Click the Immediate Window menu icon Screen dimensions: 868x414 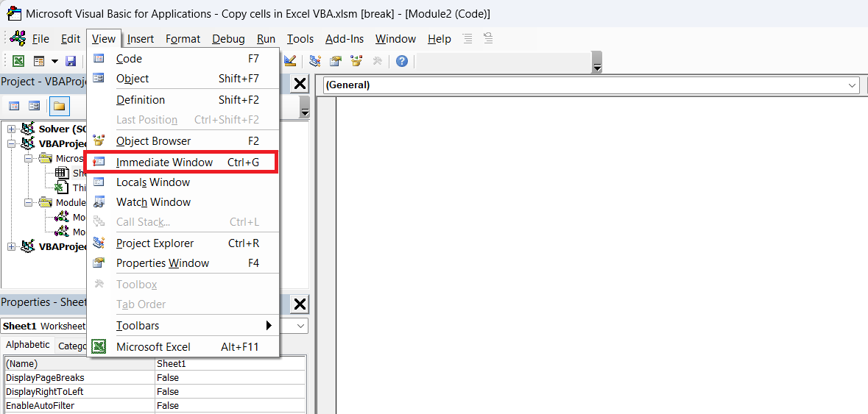pyautogui.click(x=99, y=162)
